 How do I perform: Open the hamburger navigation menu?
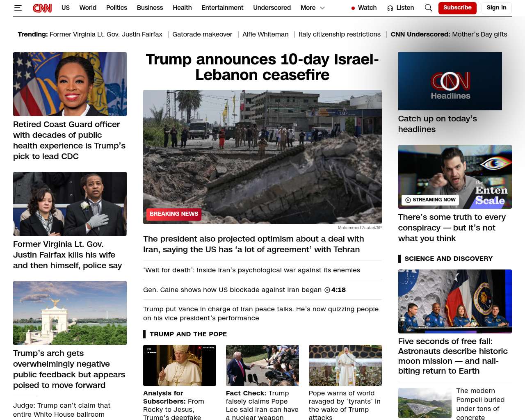pos(18,8)
